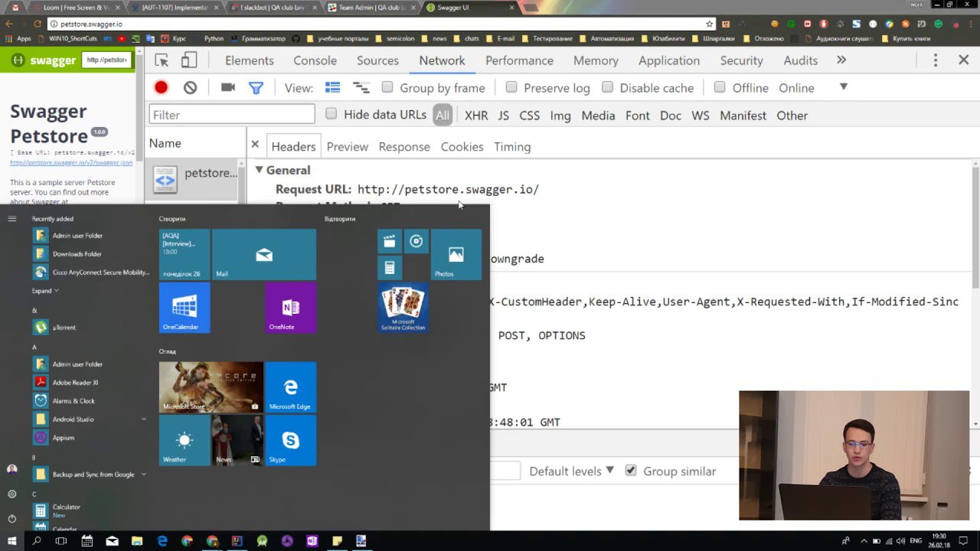The width and height of the screenshot is (980, 551).
Task: Open the Start menu Settings gear
Action: click(11, 494)
